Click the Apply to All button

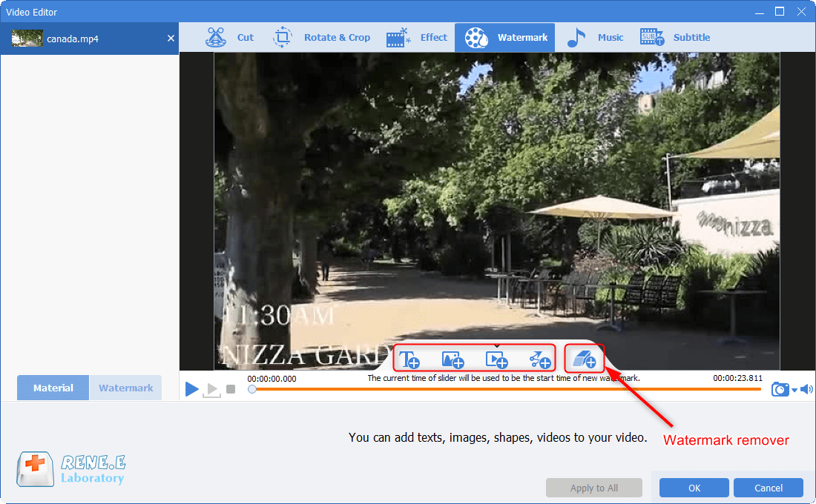point(593,488)
